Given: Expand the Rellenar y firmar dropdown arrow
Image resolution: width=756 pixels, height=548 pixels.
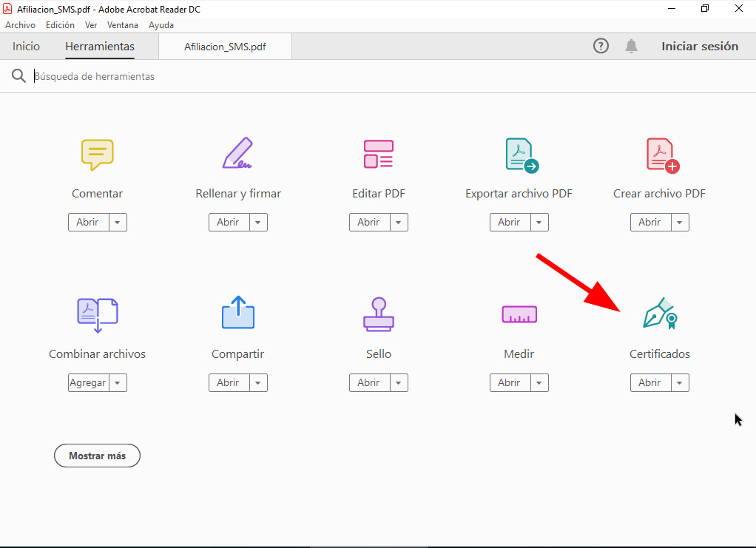Looking at the screenshot, I should click(258, 222).
